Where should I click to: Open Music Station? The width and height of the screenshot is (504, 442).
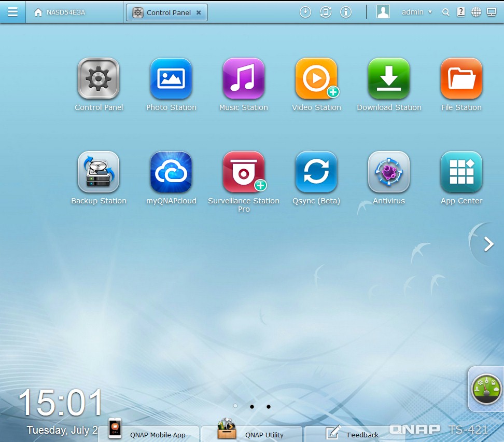pos(244,78)
